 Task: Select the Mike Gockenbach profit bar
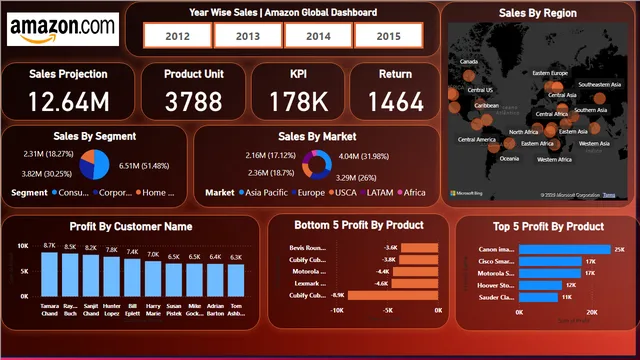pyautogui.click(x=194, y=280)
